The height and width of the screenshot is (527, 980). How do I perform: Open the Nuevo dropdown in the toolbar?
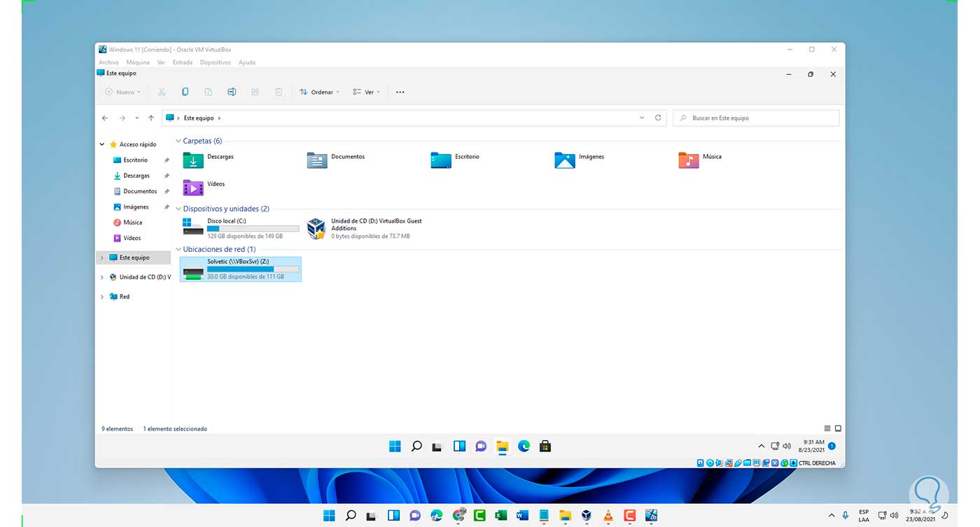point(122,92)
